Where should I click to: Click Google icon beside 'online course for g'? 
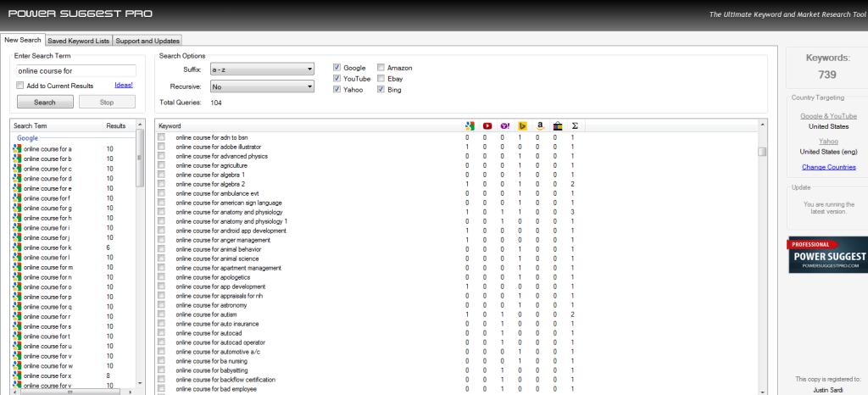17,208
